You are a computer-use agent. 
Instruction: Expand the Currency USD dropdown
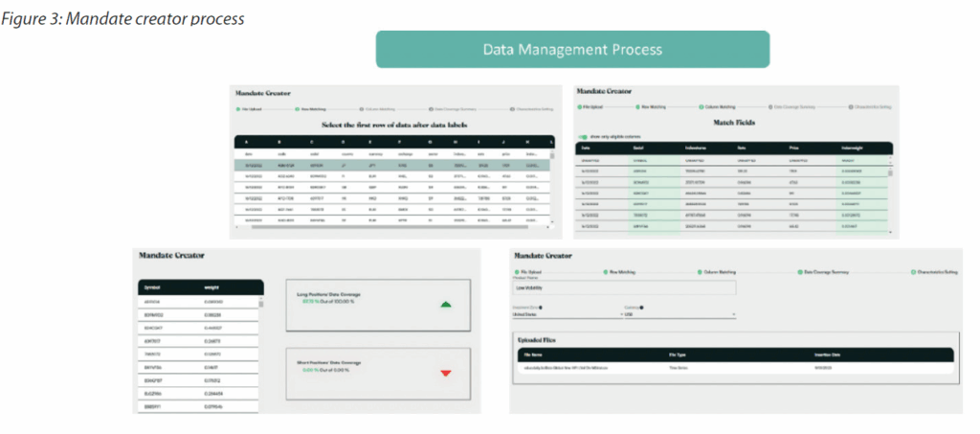pos(679,314)
